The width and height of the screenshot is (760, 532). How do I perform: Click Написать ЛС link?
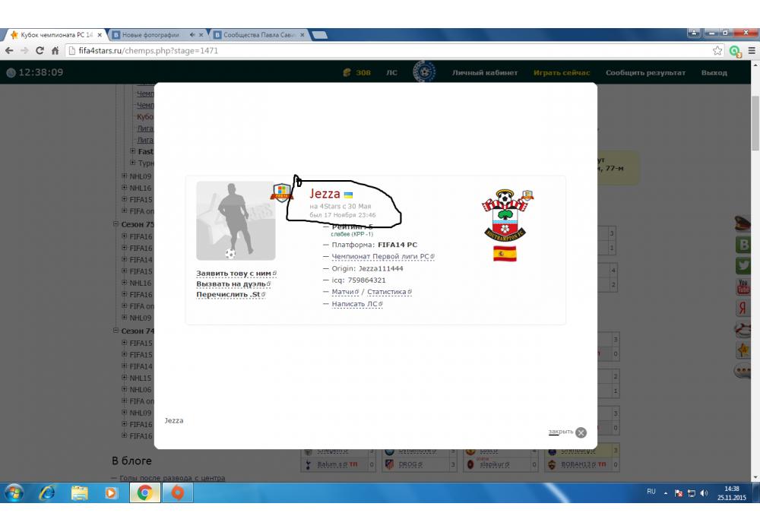coord(357,304)
